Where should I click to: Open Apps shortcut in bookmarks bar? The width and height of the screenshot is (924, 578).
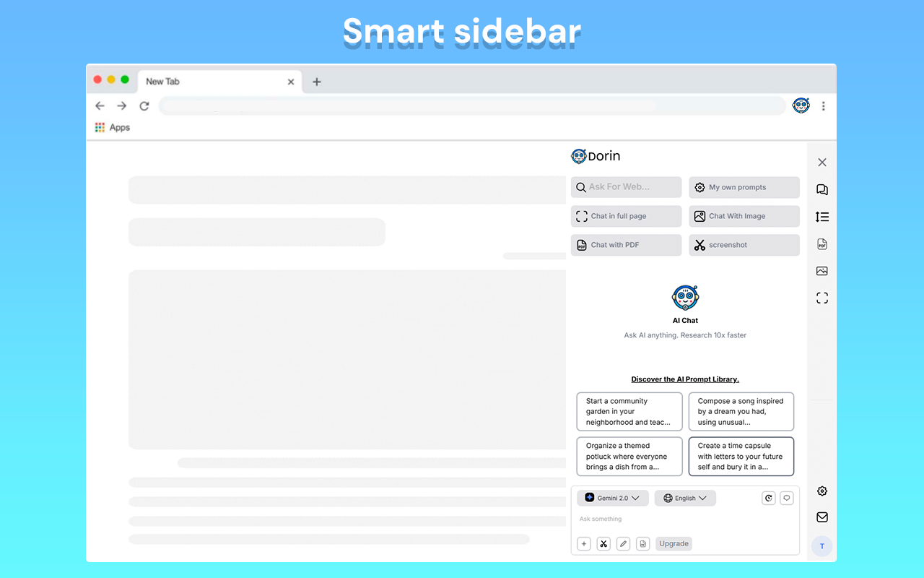113,127
